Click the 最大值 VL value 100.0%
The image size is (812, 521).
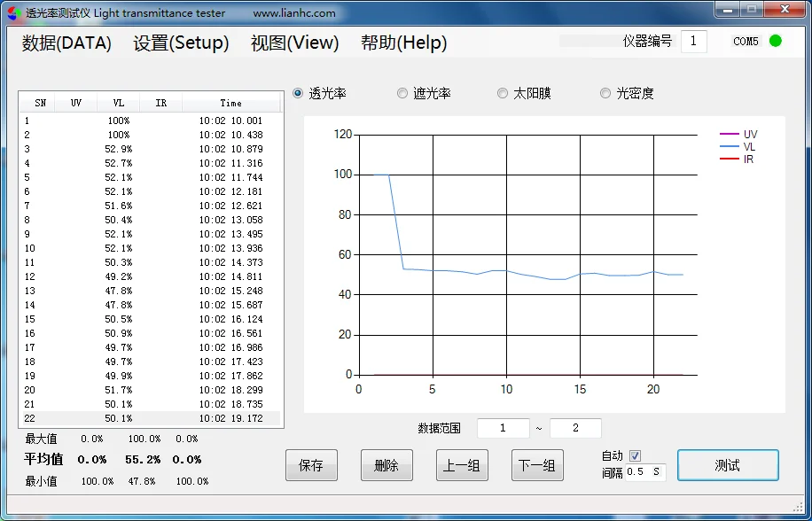pos(144,439)
